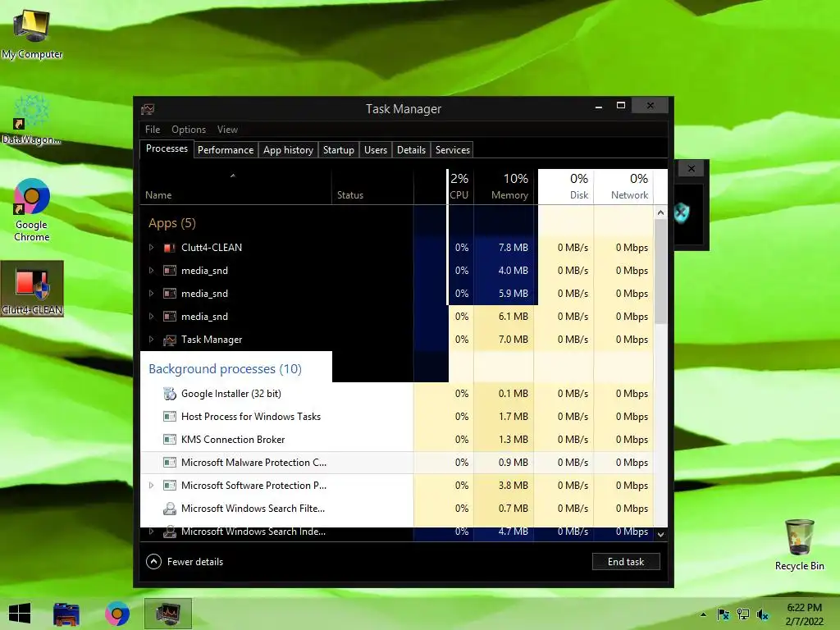This screenshot has height=630, width=840.
Task: Click the Fewer details arrow icon
Action: point(153,561)
